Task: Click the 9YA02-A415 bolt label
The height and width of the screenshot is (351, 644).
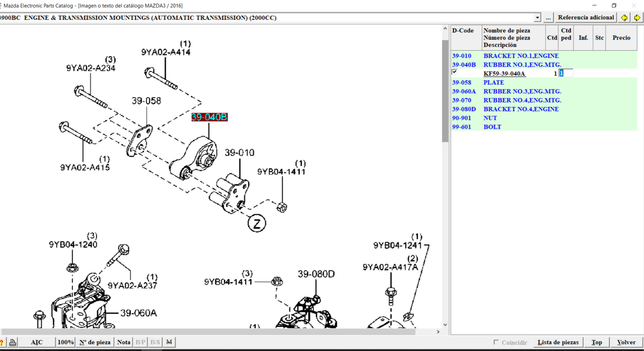Action: tap(85, 167)
